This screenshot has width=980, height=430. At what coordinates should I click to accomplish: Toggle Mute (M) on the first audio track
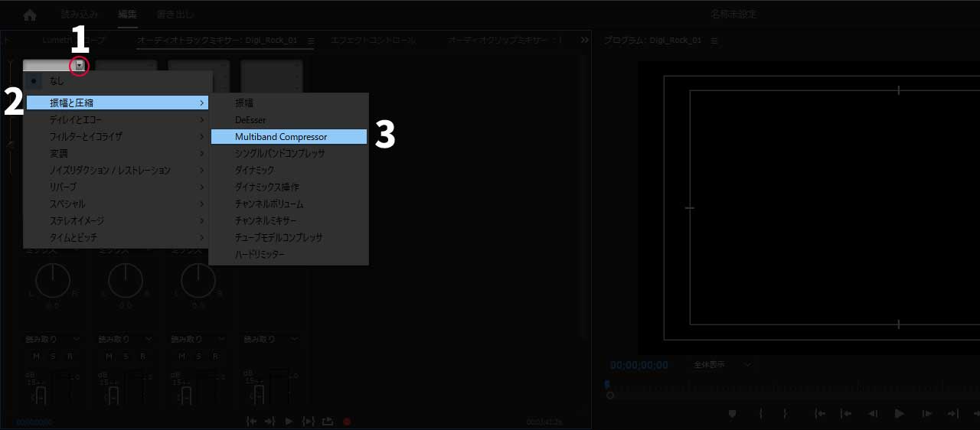(x=36, y=356)
